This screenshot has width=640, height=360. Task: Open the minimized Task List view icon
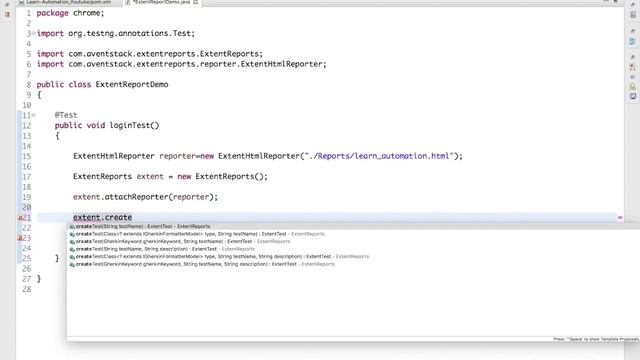pyautogui.click(x=633, y=15)
